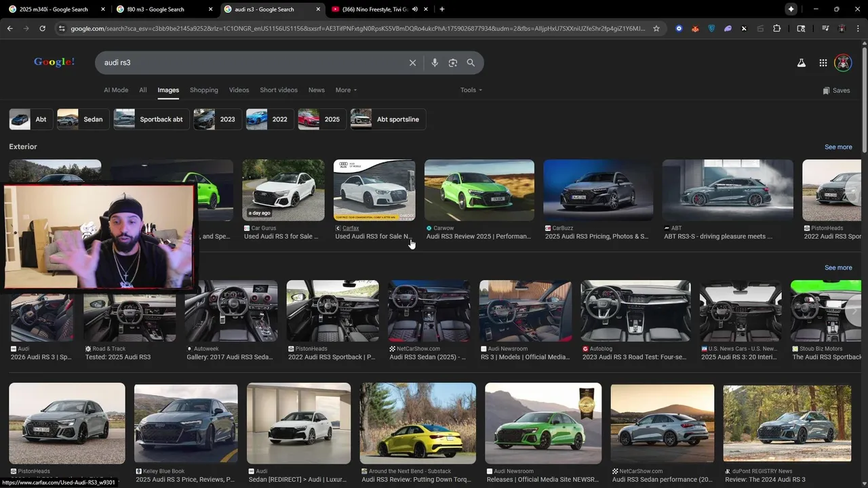The image size is (868, 488).
Task: Filter images by Abt sportsline chip
Action: click(x=388, y=119)
